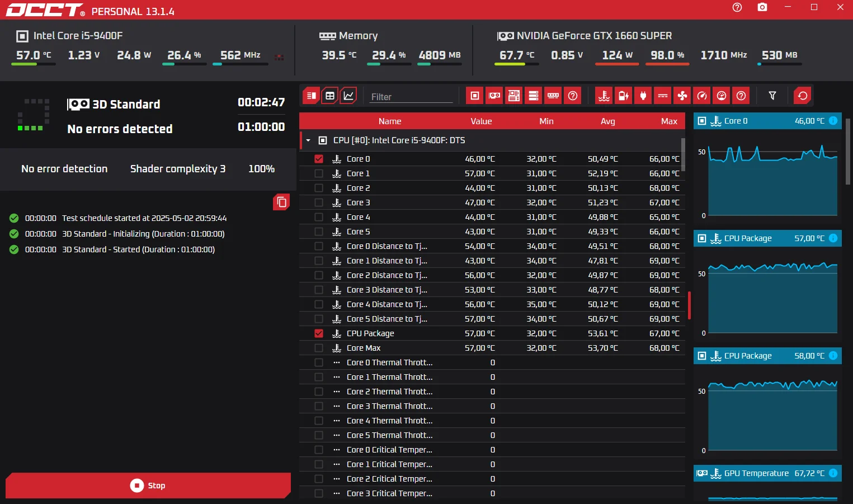The height and width of the screenshot is (504, 853).
Task: Reset sensor statistics with refresh icon
Action: point(803,96)
